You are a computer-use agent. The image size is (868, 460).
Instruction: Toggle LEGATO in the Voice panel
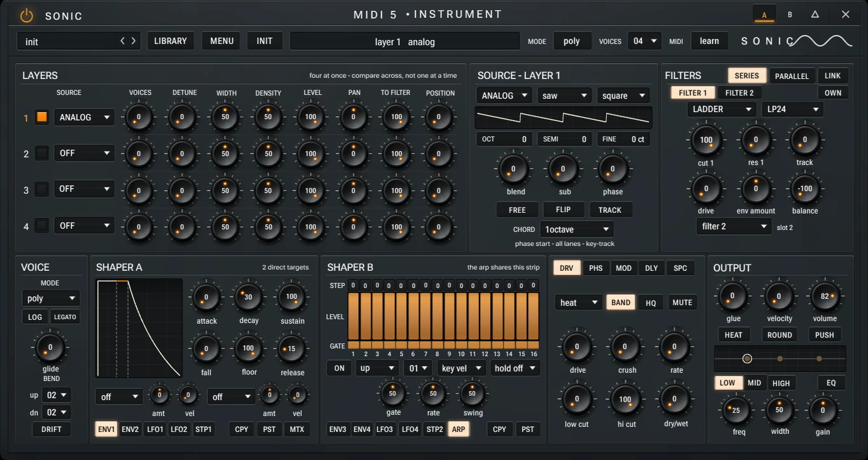pos(65,317)
